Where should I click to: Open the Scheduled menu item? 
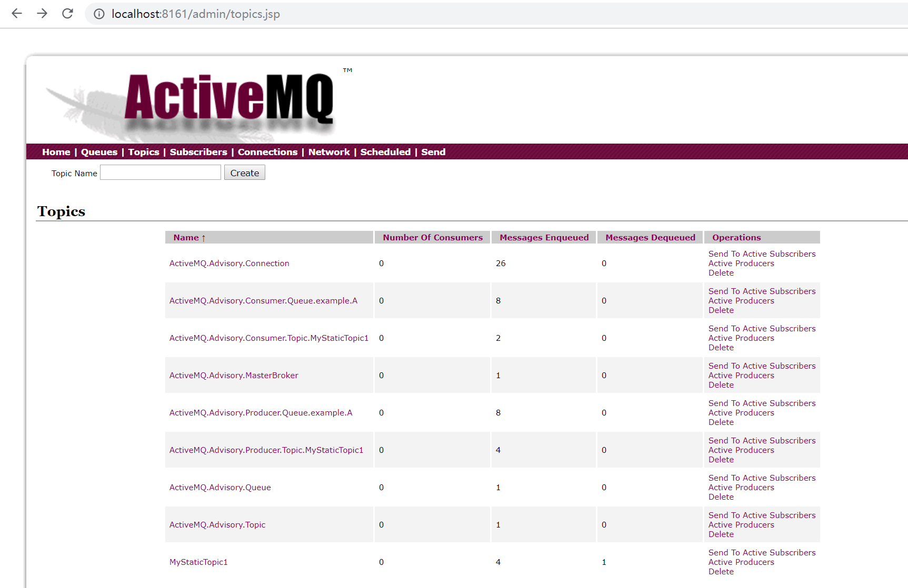385,152
